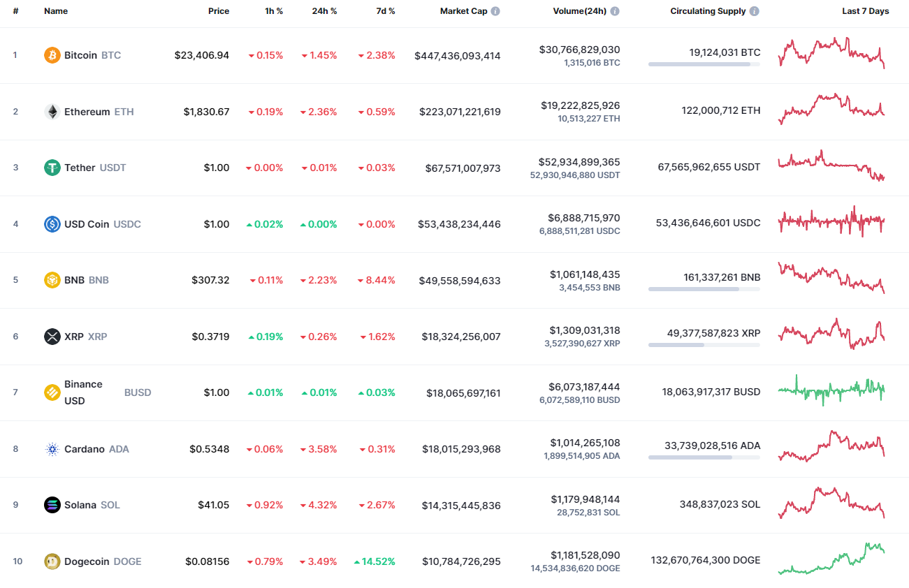Open the Circulating Supply info tooltip
Image resolution: width=909 pixels, height=588 pixels.
pyautogui.click(x=753, y=10)
